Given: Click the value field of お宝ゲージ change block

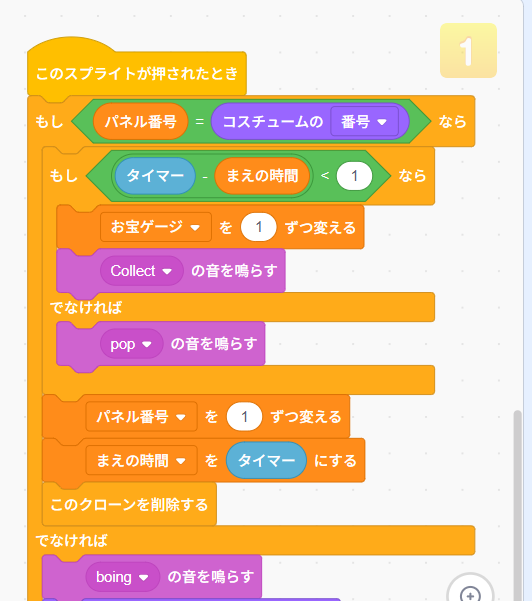Looking at the screenshot, I should click(258, 227).
